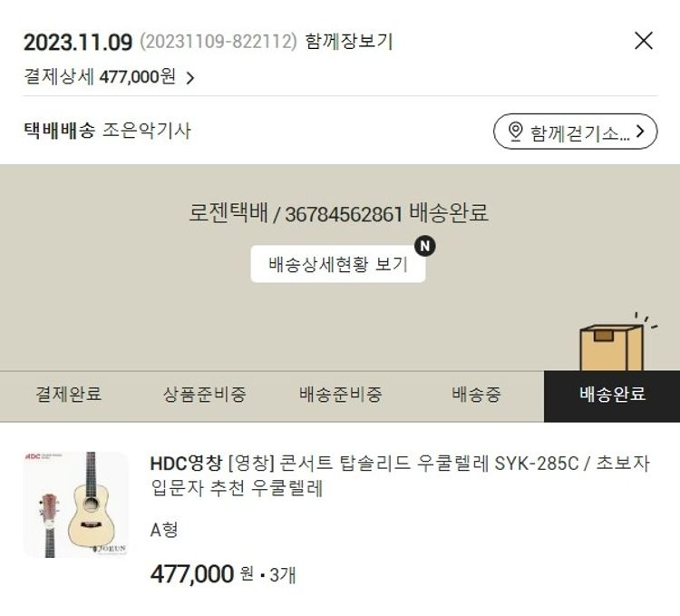
Task: Select the 배송준비중 status step
Action: pos(340,396)
